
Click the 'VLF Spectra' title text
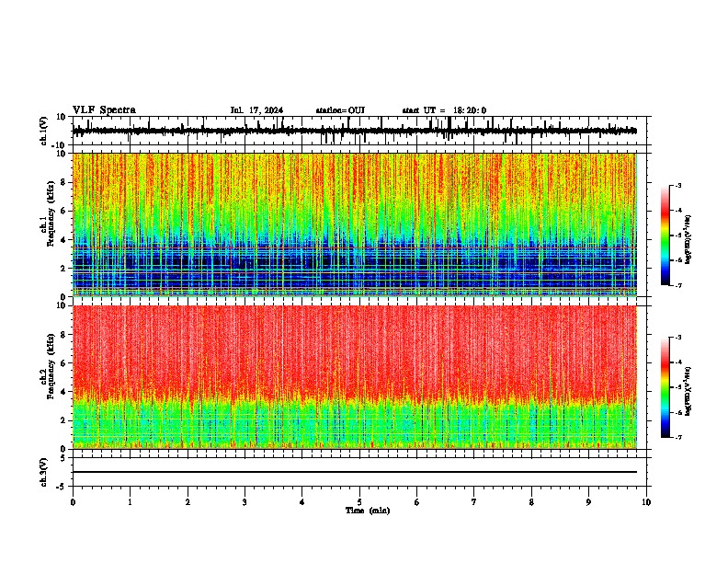click(x=104, y=110)
